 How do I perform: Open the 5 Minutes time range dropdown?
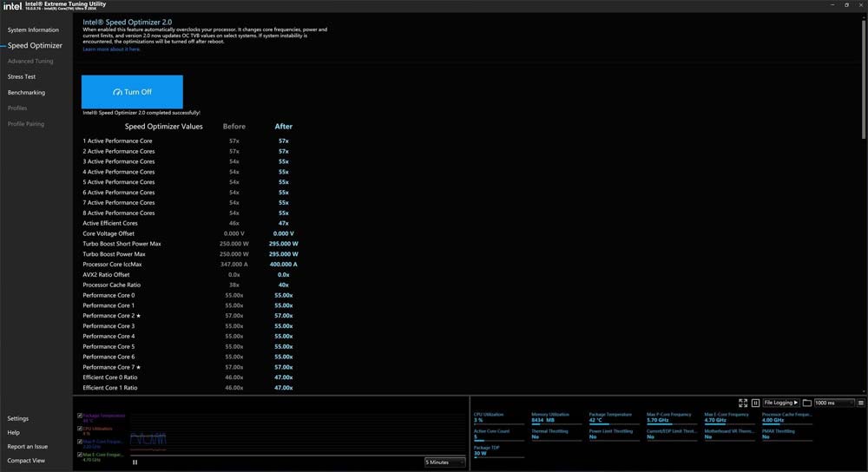[444, 462]
